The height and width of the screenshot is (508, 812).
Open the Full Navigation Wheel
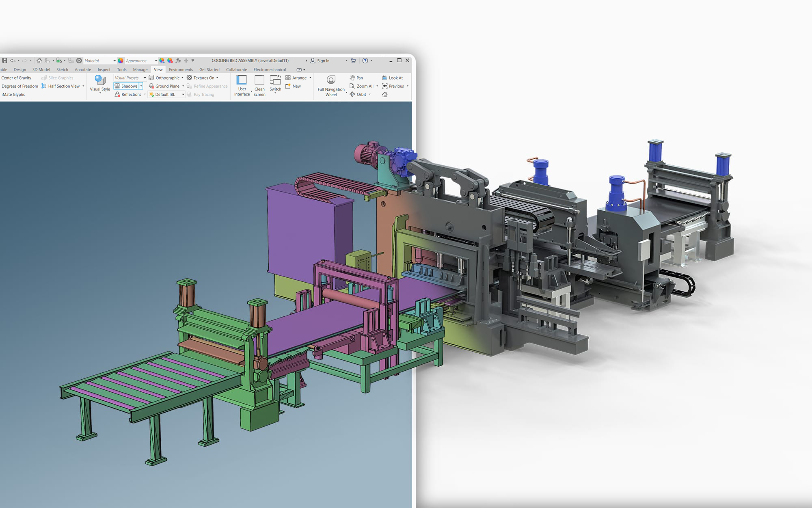(x=331, y=86)
